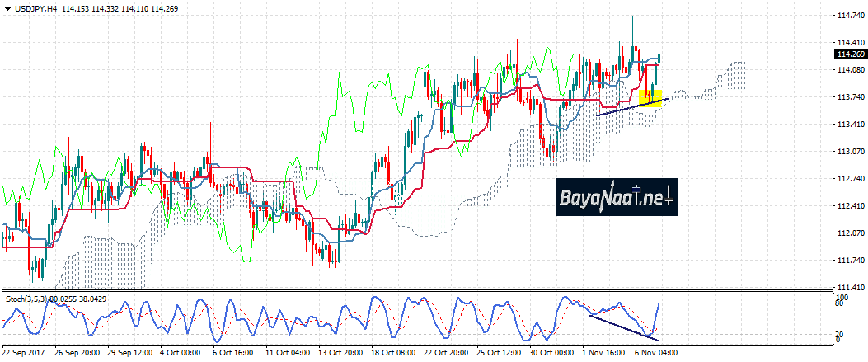Screen dimensions: 868x362
Task: Click the 114.740 price axis label
Action: pos(849,16)
